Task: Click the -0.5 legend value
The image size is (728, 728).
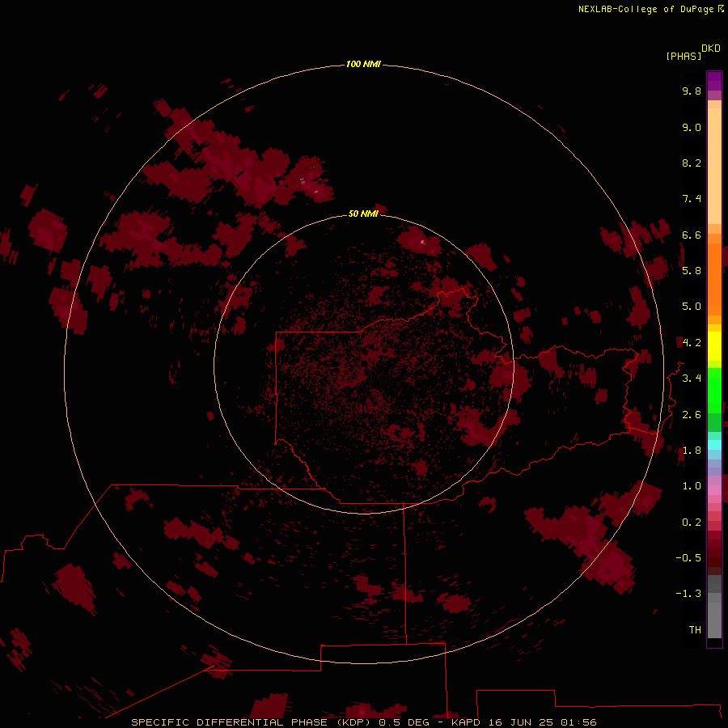Action: coord(688,558)
